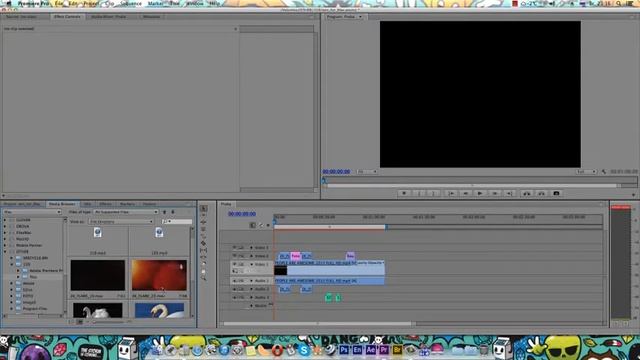Expand the Video 2 track
Viewport: 640px width, 360px height.
click(x=251, y=256)
